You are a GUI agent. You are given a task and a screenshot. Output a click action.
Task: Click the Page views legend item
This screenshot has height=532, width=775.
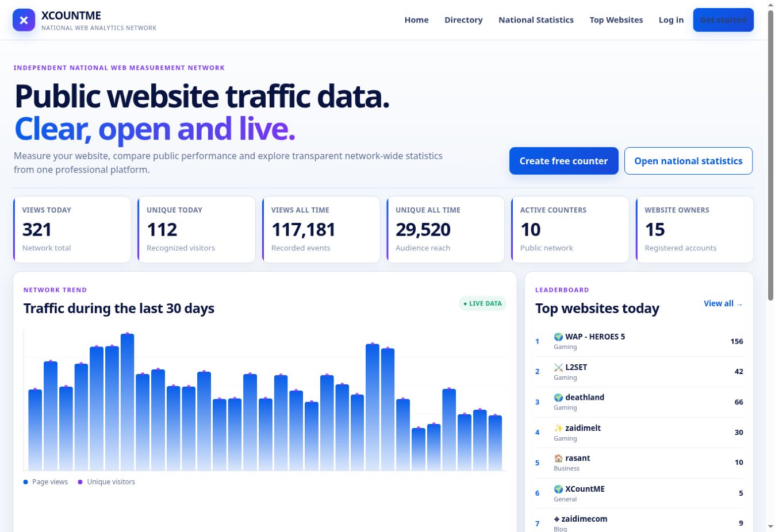[45, 482]
